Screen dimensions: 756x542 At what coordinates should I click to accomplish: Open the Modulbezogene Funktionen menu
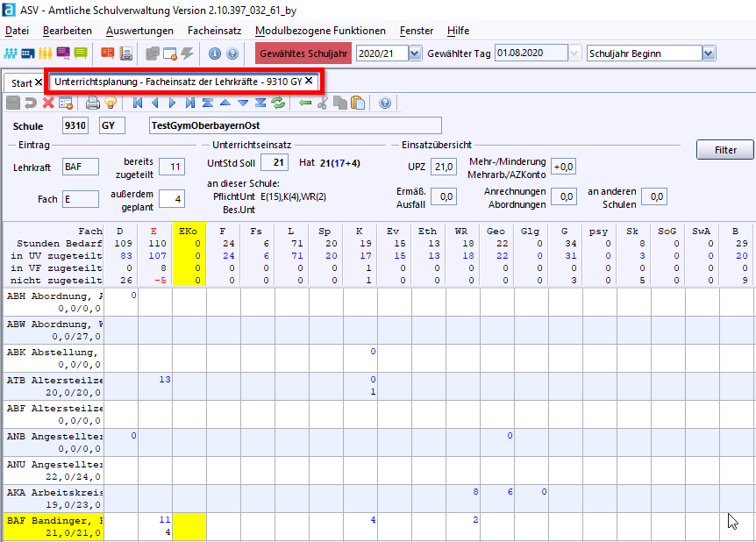click(x=321, y=31)
